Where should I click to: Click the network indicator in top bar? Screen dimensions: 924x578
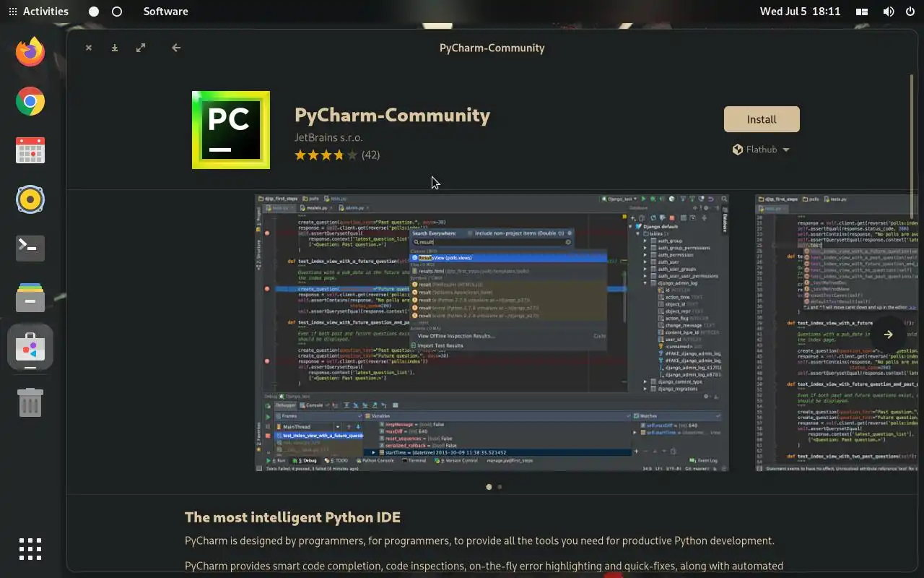coord(862,12)
